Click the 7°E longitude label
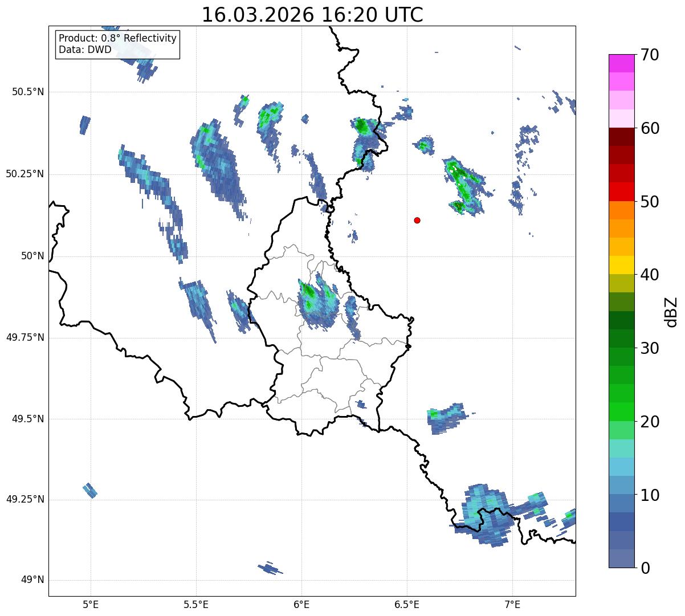Screen dimensions: 685x616 click(512, 605)
